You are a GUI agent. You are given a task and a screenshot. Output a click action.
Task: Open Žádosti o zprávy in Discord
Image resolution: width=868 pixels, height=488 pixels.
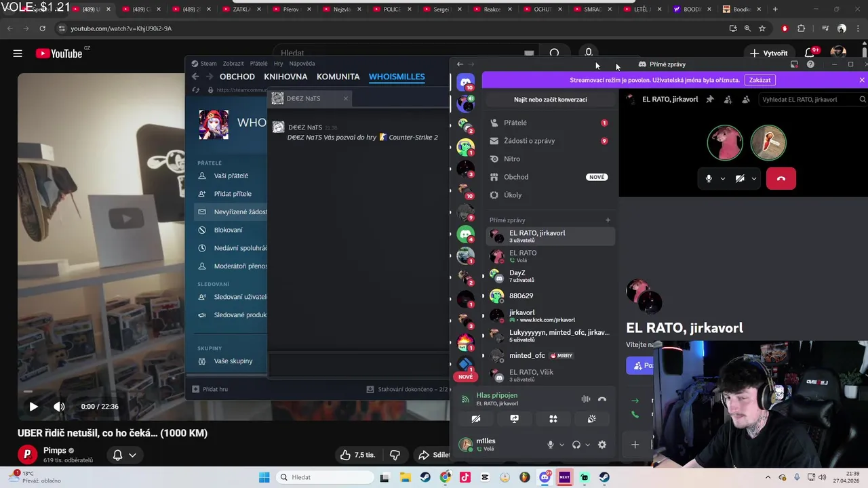pos(549,141)
